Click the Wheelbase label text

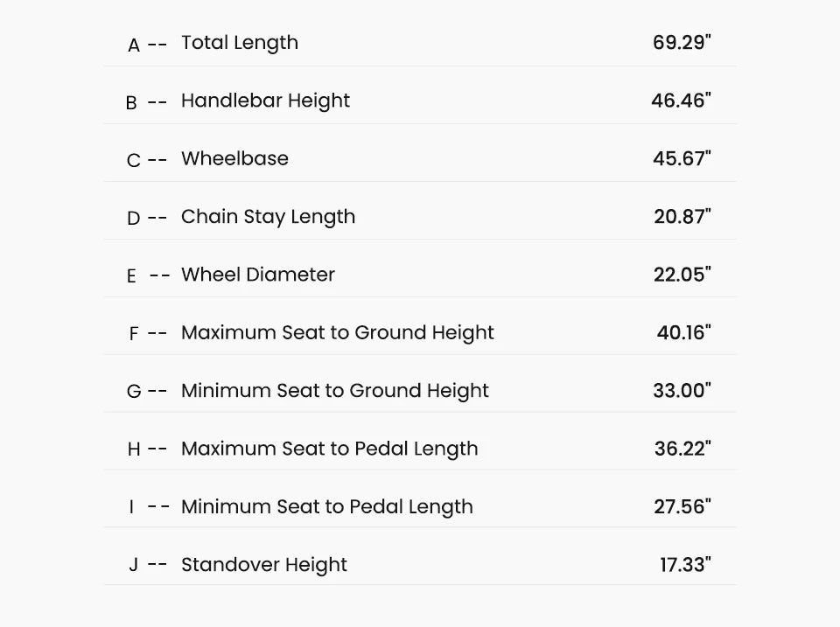[234, 158]
